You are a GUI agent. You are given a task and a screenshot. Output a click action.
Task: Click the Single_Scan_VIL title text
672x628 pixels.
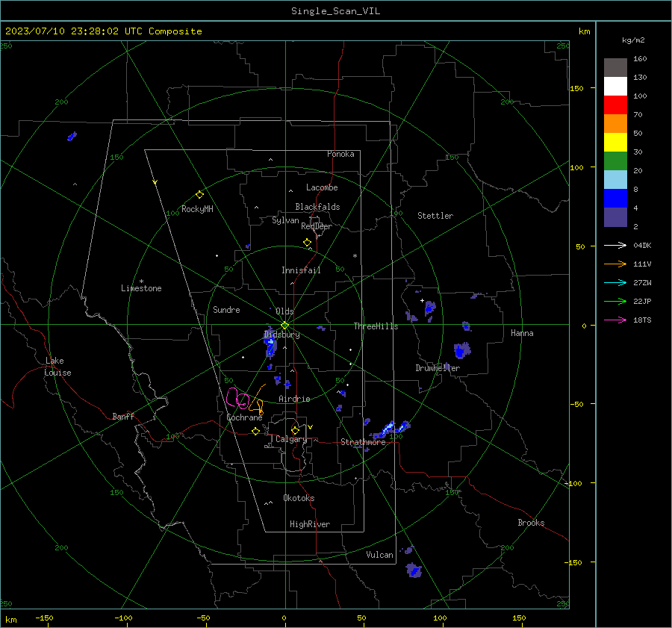335,11
